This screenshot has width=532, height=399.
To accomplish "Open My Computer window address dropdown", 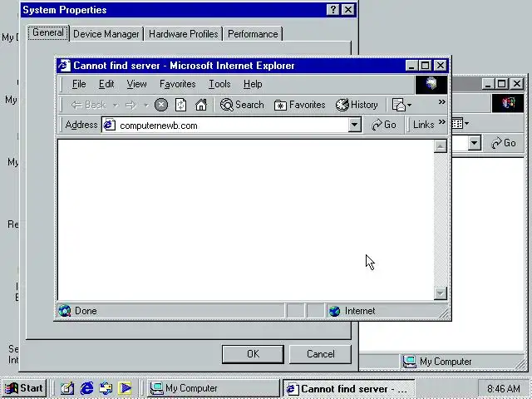I will pyautogui.click(x=475, y=143).
